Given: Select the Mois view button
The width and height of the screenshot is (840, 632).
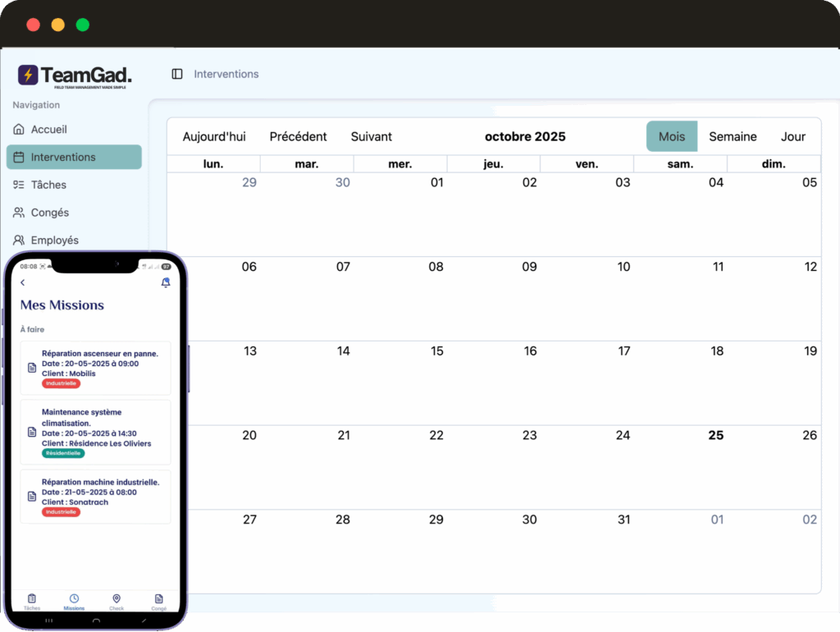Looking at the screenshot, I should coord(672,137).
